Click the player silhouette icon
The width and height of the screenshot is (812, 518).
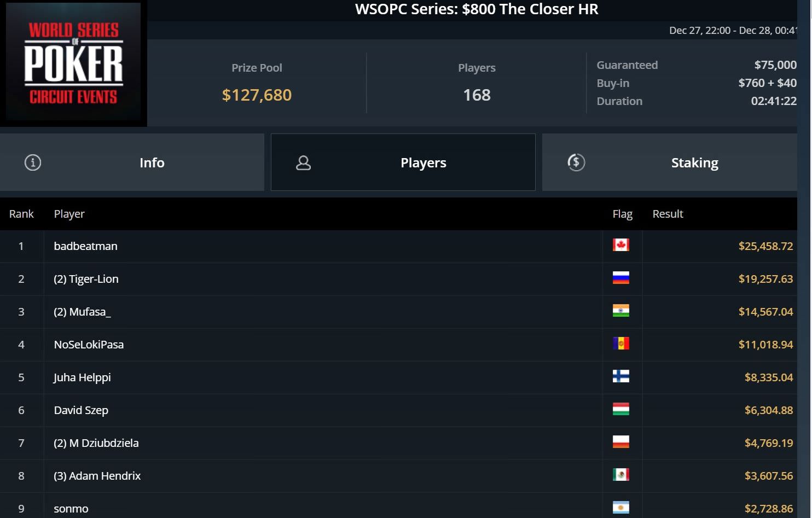[303, 162]
